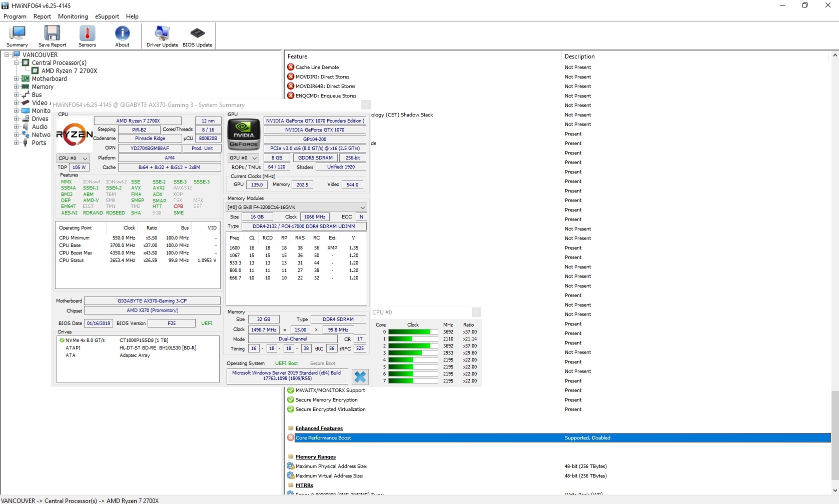Click the green check icon beside NVMe drive

tap(62, 340)
